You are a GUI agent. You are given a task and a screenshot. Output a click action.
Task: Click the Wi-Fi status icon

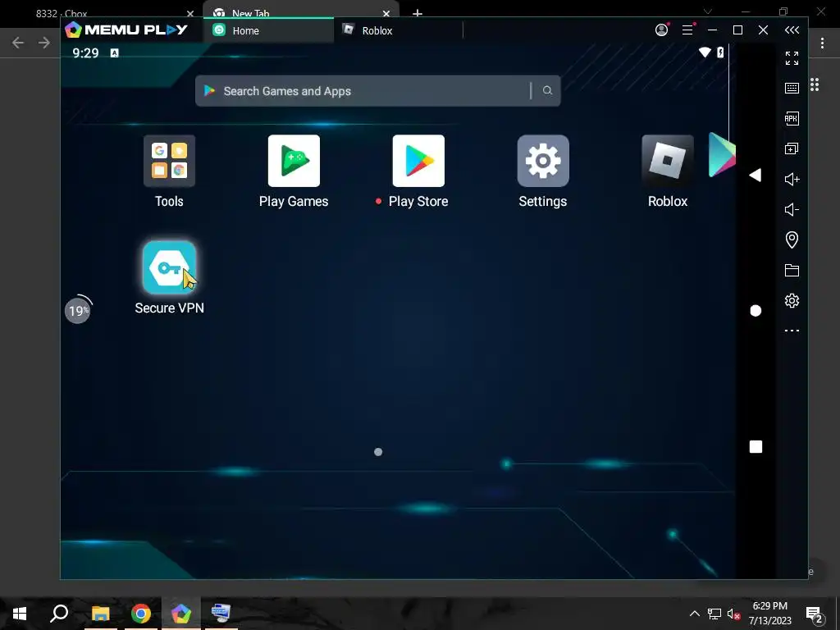pyautogui.click(x=705, y=52)
